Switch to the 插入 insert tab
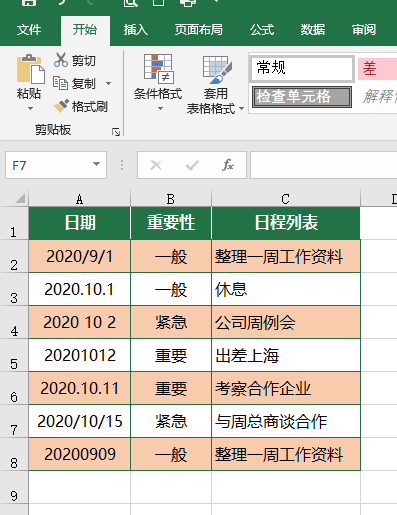The width and height of the screenshot is (397, 515). 136,30
